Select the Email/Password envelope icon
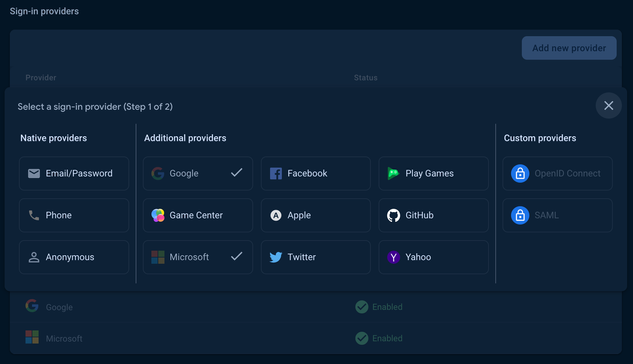This screenshot has height=364, width=633. [34, 174]
